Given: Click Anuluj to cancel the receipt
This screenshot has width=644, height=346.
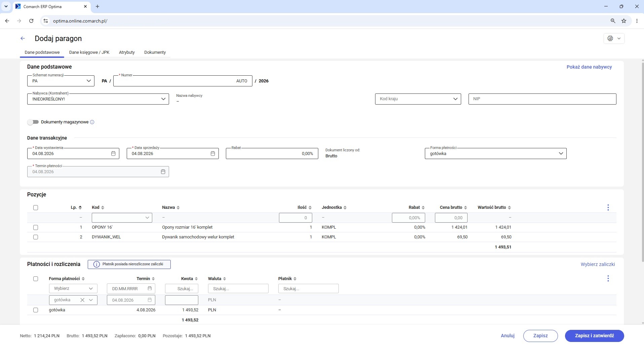Looking at the screenshot, I should coord(508,336).
